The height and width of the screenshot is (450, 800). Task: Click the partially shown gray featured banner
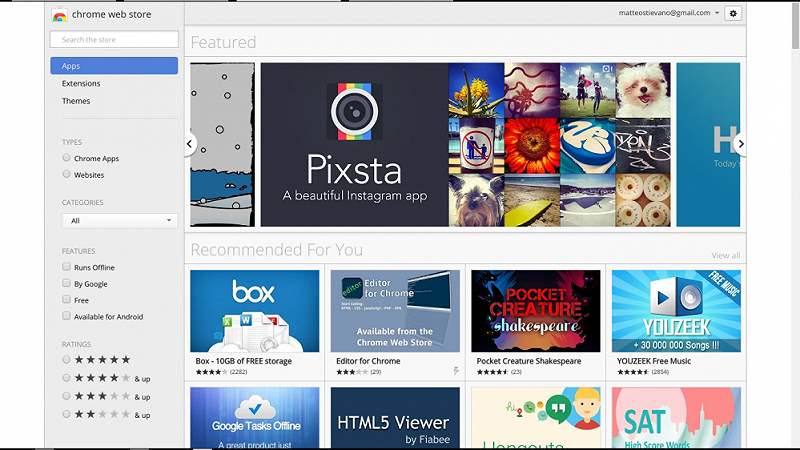(222, 144)
